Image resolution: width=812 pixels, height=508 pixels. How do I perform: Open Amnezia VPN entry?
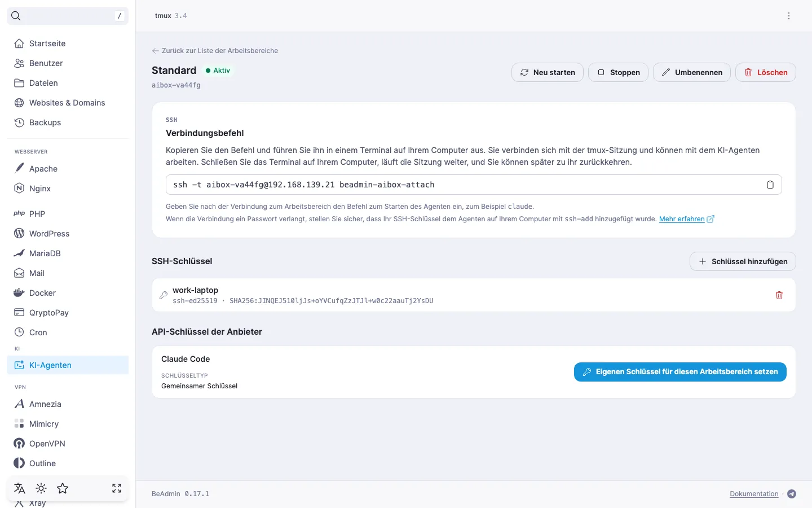click(x=68, y=404)
